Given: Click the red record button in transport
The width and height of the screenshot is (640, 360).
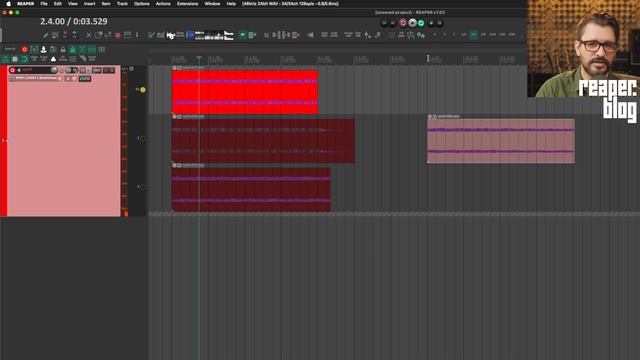Looking at the screenshot, I should coord(403,23).
